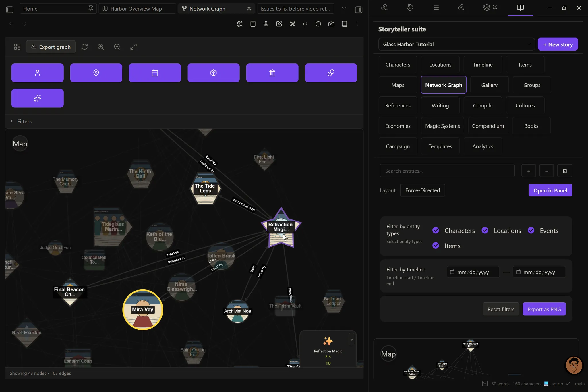Click the timeline start date field

point(473,272)
